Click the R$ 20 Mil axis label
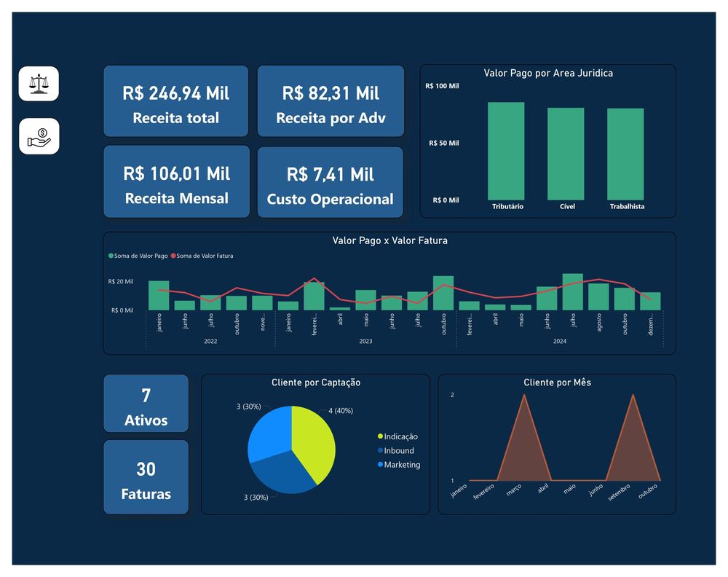Screen dimensions: 728x577 (x=121, y=281)
